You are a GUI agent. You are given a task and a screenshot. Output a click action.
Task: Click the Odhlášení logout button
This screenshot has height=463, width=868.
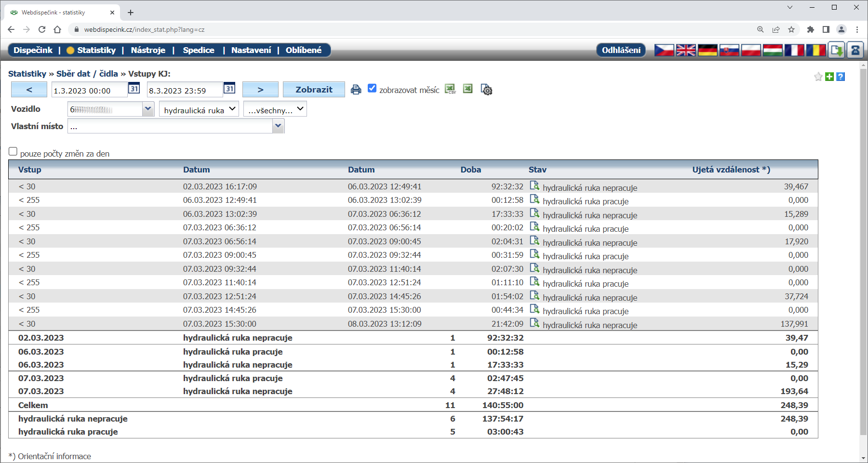pos(621,50)
